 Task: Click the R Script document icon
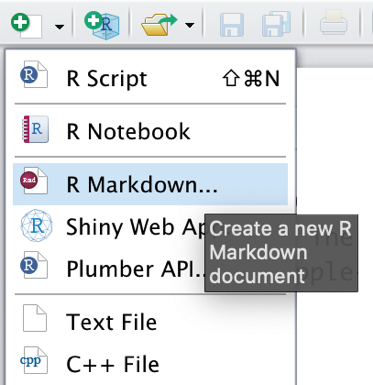[x=34, y=75]
